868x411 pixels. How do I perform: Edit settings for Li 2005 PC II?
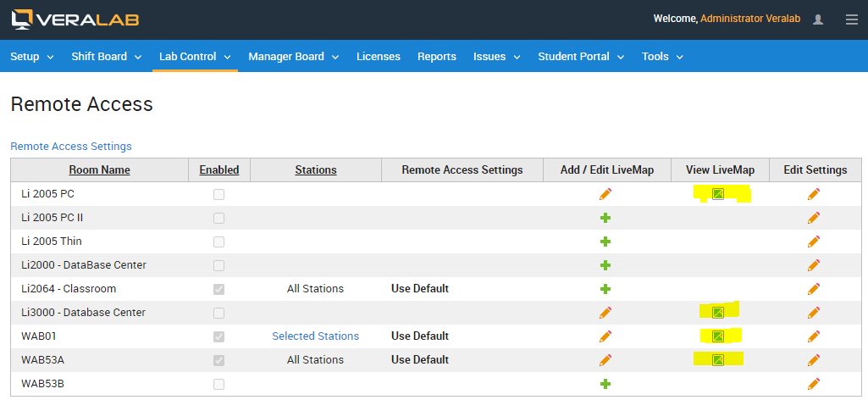coord(814,218)
